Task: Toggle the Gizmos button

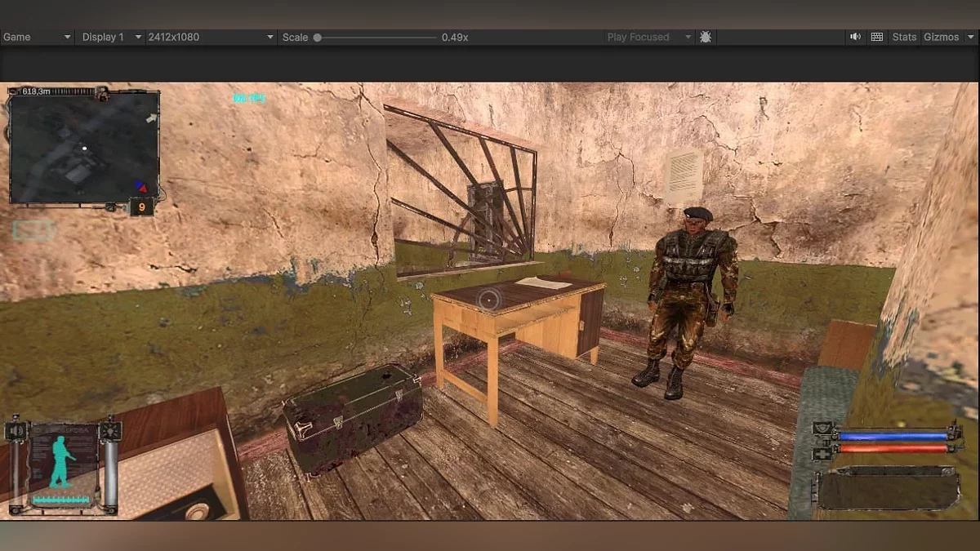Action: click(x=941, y=37)
